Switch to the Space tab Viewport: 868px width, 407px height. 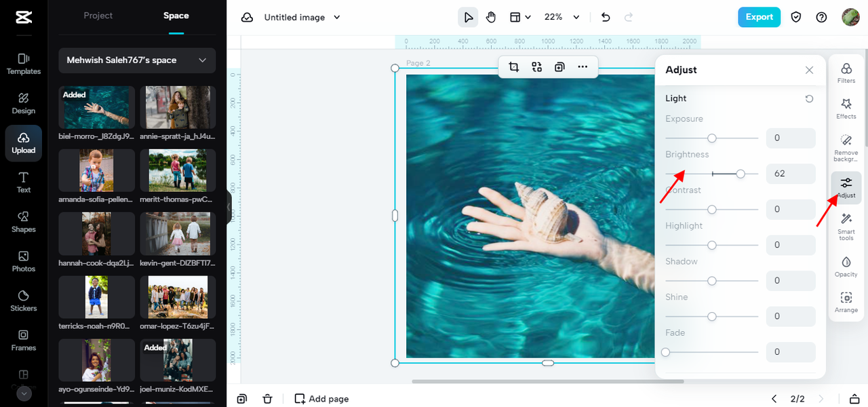(176, 16)
